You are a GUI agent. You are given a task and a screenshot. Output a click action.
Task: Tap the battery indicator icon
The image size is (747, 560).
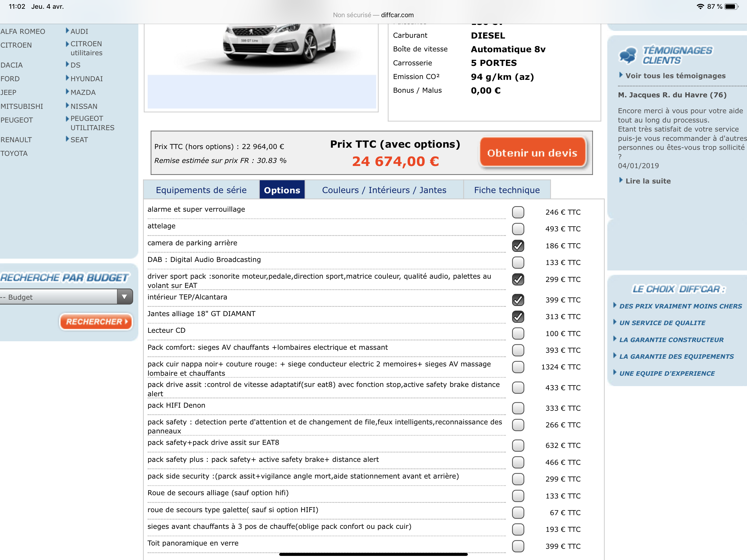(x=731, y=6)
